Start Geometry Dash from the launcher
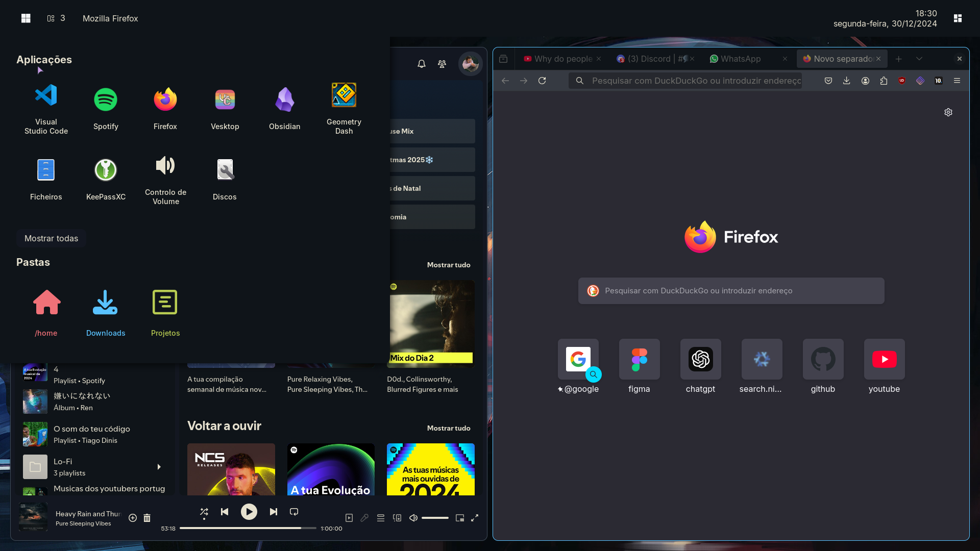This screenshot has height=551, width=980. coord(344,109)
